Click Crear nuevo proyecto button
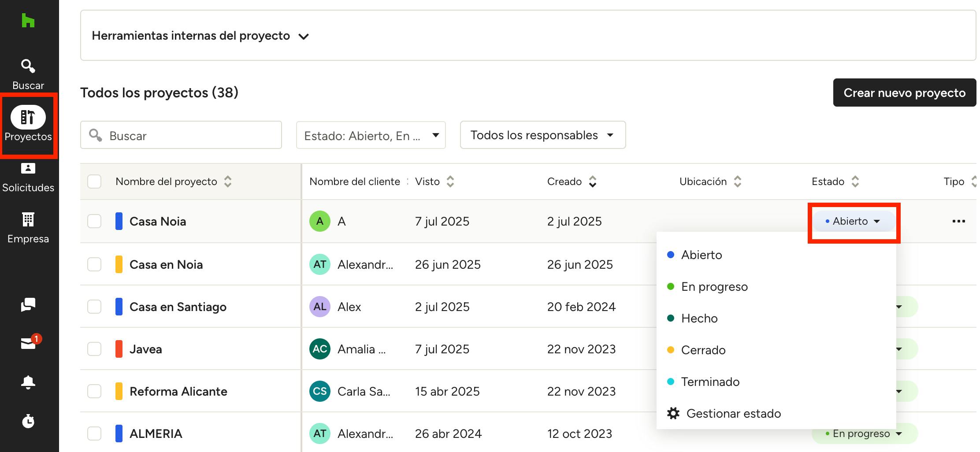 904,93
